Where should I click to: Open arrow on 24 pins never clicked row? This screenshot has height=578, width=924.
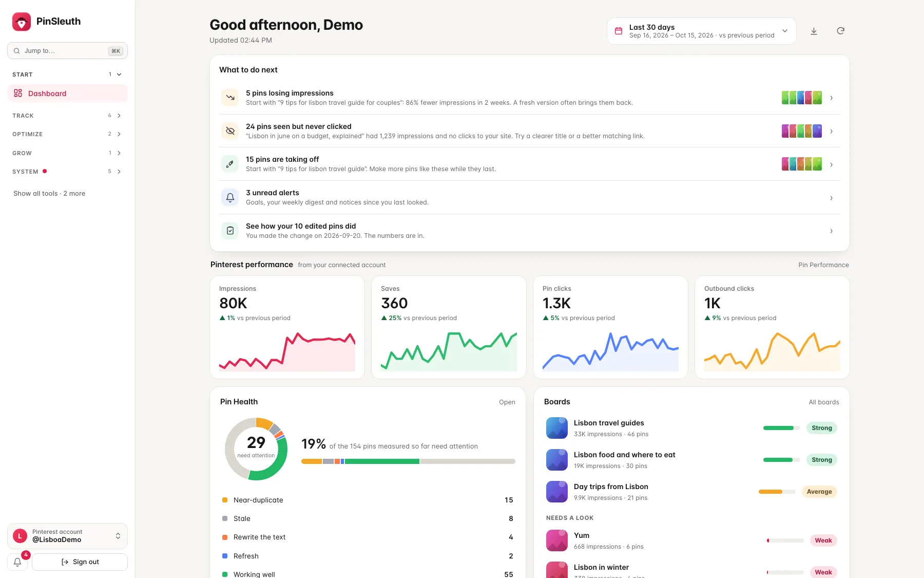(x=831, y=131)
